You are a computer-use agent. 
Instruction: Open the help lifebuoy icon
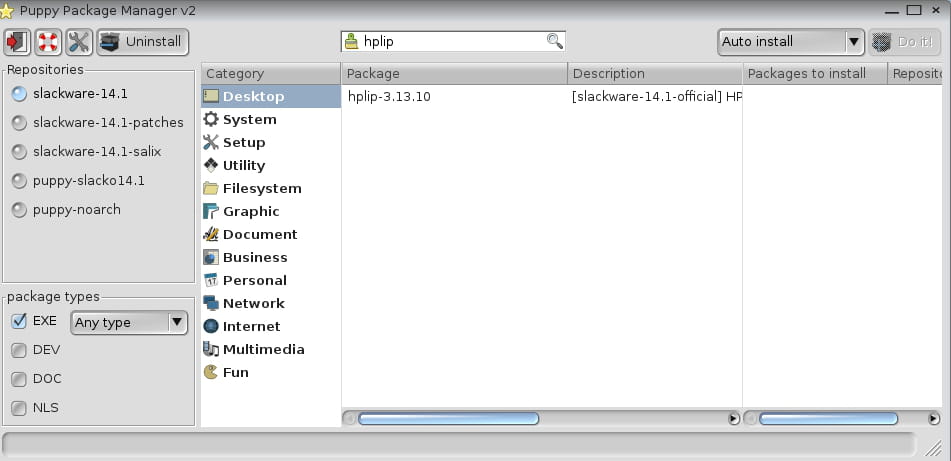pyautogui.click(x=48, y=42)
